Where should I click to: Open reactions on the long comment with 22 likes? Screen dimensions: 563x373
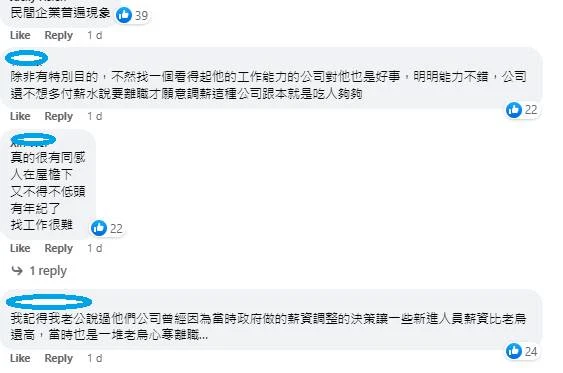coord(514,109)
